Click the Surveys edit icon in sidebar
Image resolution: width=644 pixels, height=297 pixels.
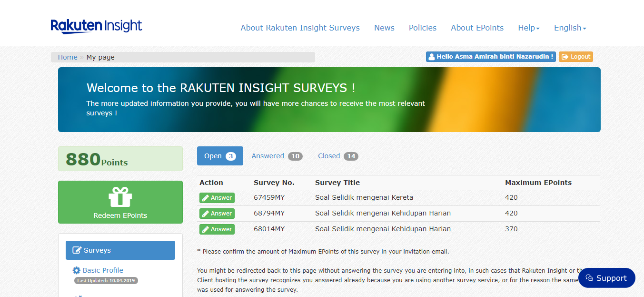point(77,250)
